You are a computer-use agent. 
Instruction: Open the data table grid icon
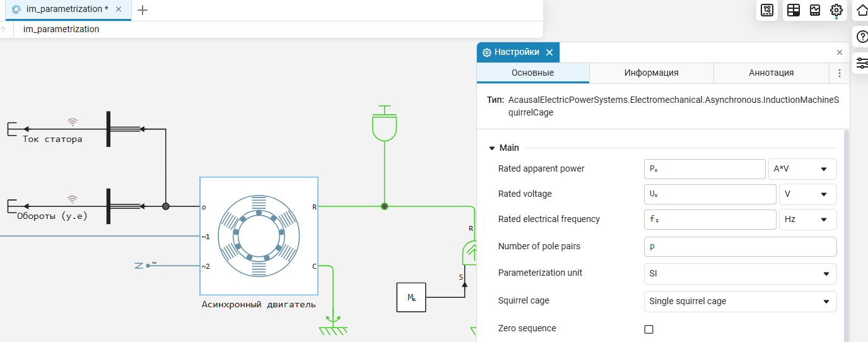coord(794,10)
